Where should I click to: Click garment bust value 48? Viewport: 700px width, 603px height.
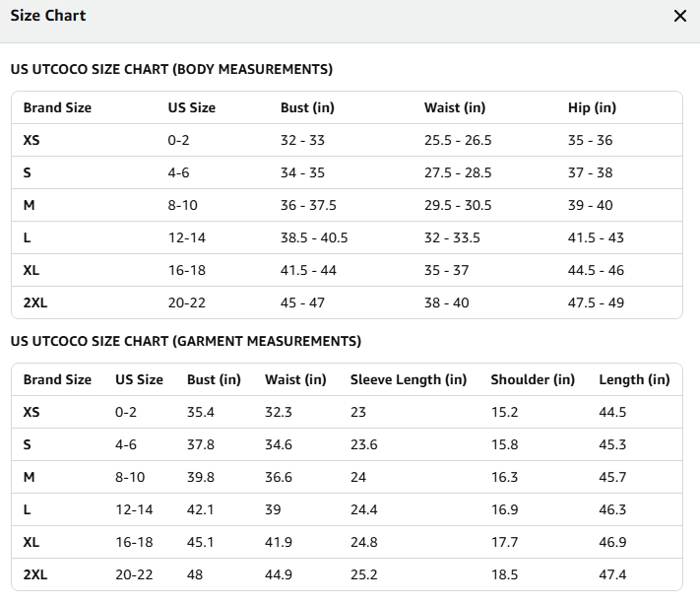(195, 574)
